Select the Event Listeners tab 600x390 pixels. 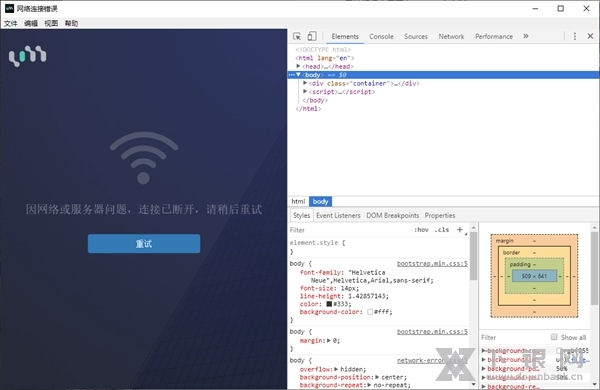click(x=338, y=215)
